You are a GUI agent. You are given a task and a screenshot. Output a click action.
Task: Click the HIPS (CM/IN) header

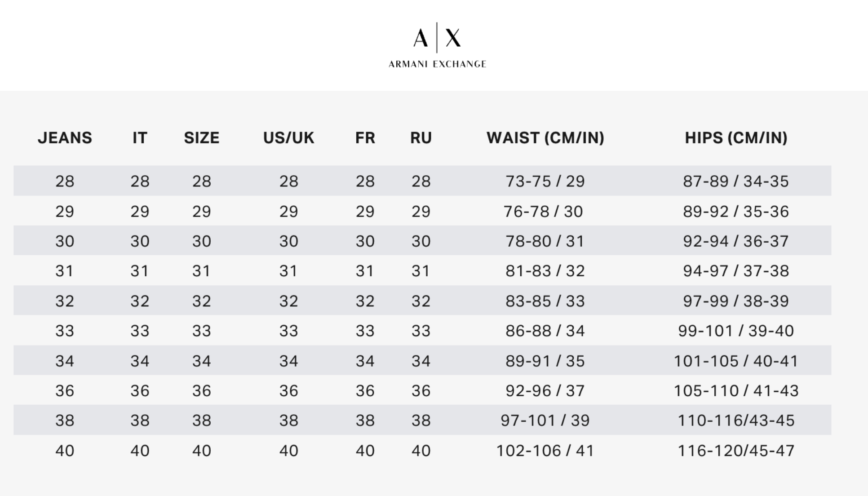(x=736, y=137)
